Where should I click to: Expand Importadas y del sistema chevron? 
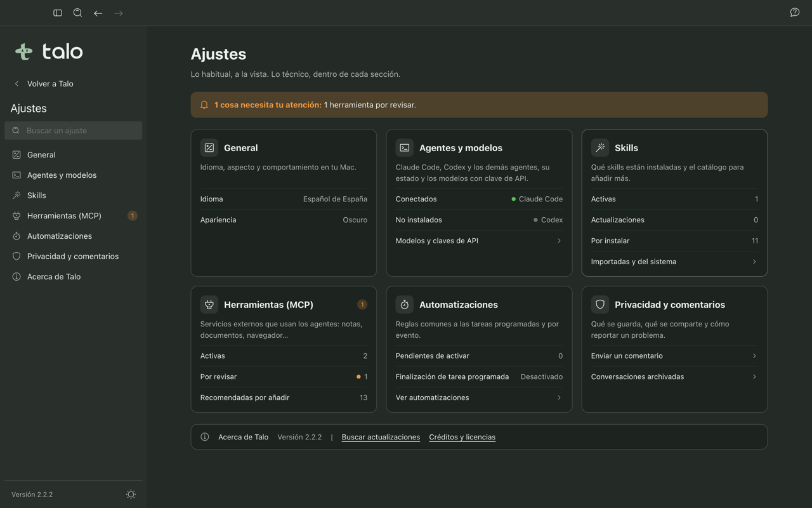[x=754, y=262]
